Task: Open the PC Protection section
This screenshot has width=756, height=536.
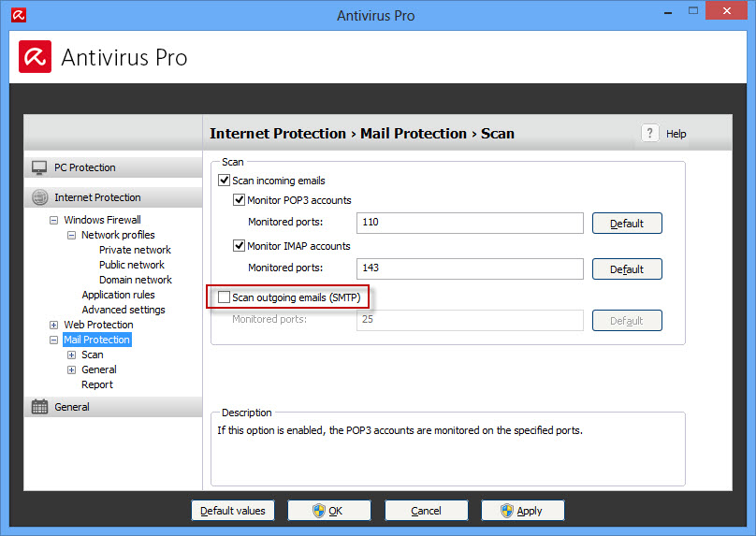Action: coord(113,167)
